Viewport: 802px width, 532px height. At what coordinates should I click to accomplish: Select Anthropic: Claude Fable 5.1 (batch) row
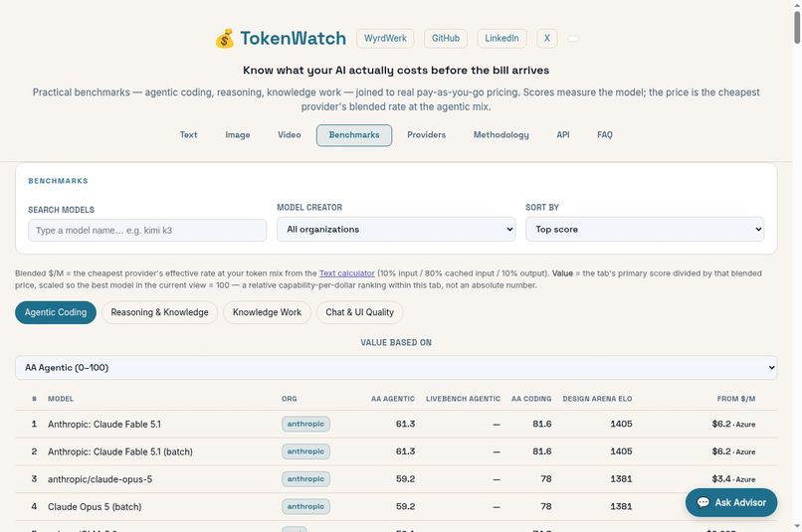tap(396, 451)
